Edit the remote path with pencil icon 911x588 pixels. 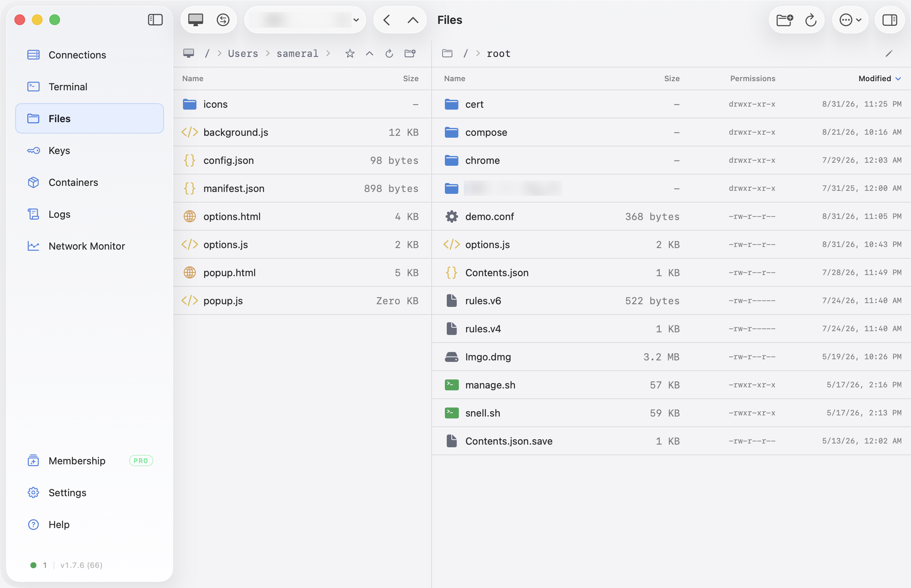[889, 53]
